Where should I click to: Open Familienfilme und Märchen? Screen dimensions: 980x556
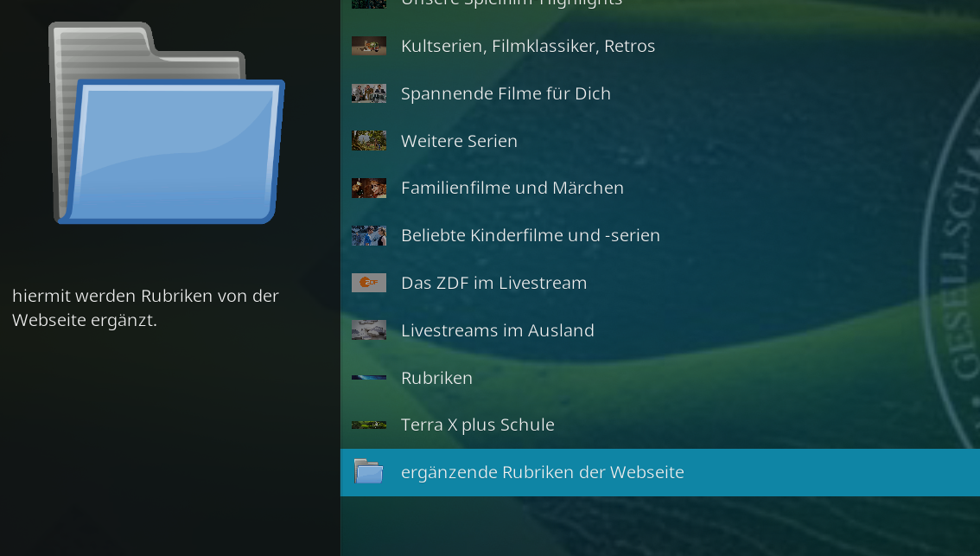660,188
